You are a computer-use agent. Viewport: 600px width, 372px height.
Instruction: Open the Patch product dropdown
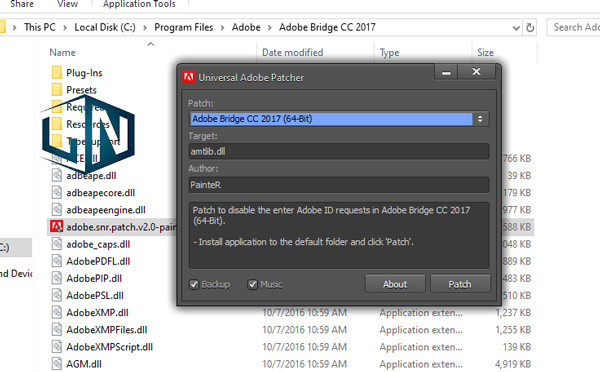tap(480, 119)
